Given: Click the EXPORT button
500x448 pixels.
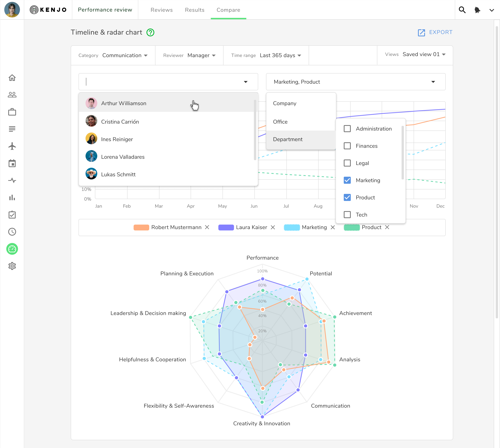Looking at the screenshot, I should point(435,32).
